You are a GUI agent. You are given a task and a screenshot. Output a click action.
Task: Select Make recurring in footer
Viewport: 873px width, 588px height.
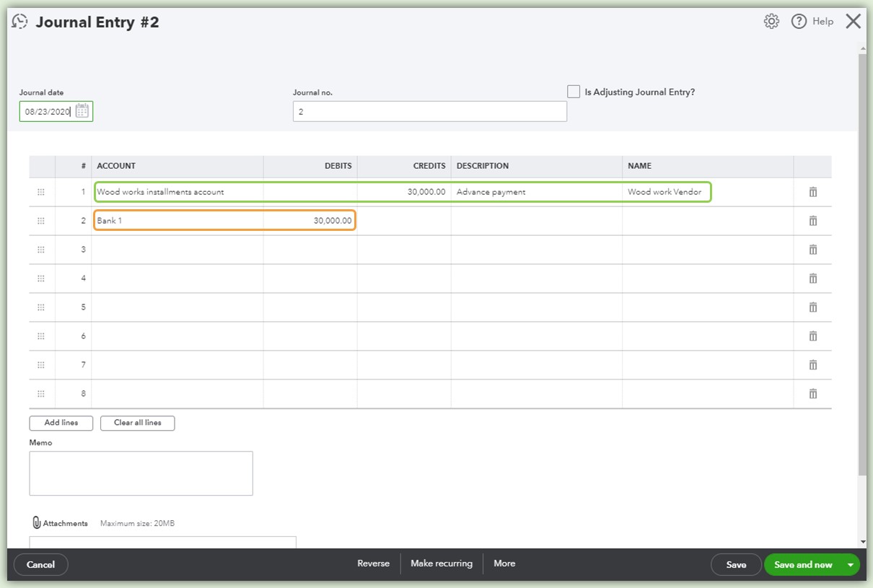[x=442, y=563]
